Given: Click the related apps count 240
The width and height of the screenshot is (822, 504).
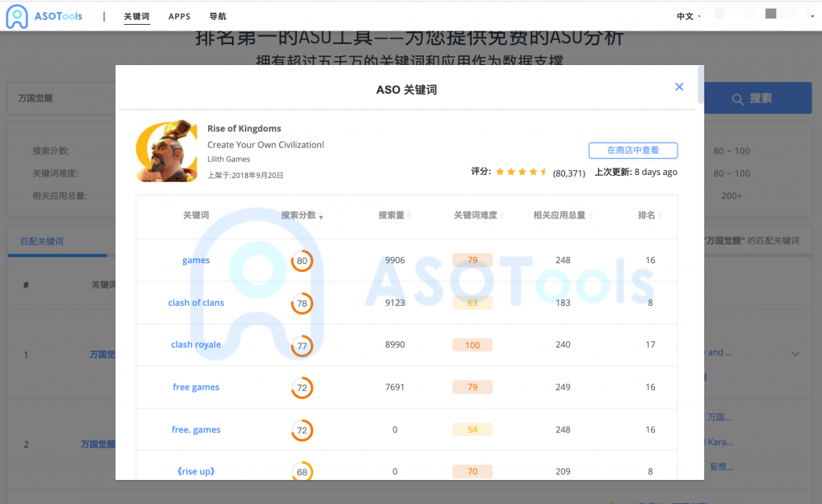Looking at the screenshot, I should point(563,345).
